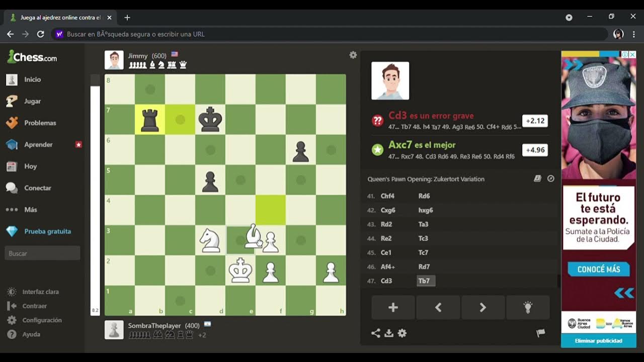Click the browser address bar
Screen dimensions: 644x362
click(x=330, y=34)
